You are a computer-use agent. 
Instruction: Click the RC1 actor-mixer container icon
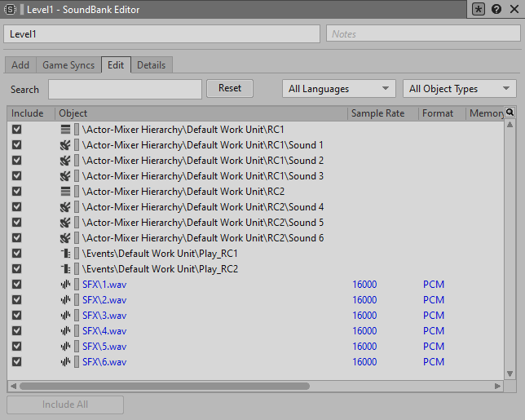coord(66,130)
